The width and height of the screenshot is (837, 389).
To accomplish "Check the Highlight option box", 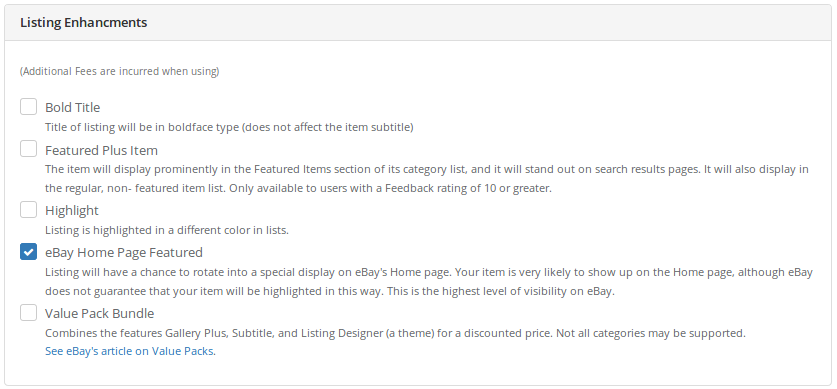I will pos(29,210).
